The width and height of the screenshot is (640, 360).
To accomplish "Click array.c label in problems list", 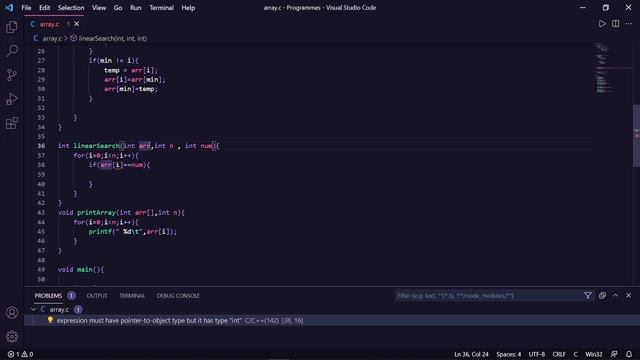I will [59, 309].
